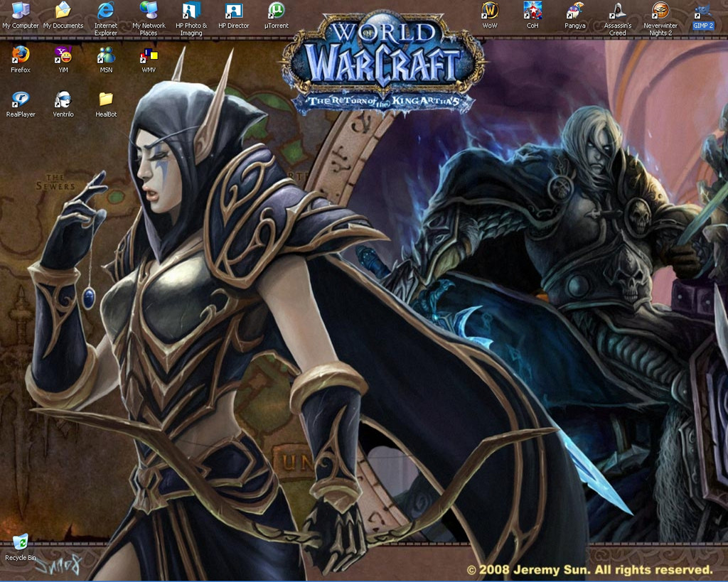
Task: Click the Firefox desktop icon
Action: [x=21, y=60]
